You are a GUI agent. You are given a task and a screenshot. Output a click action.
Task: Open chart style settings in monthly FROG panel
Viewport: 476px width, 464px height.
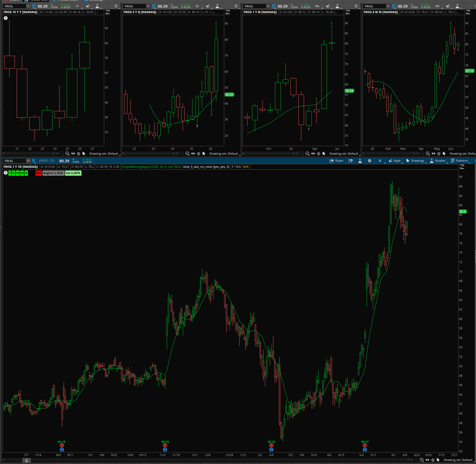point(328,6)
